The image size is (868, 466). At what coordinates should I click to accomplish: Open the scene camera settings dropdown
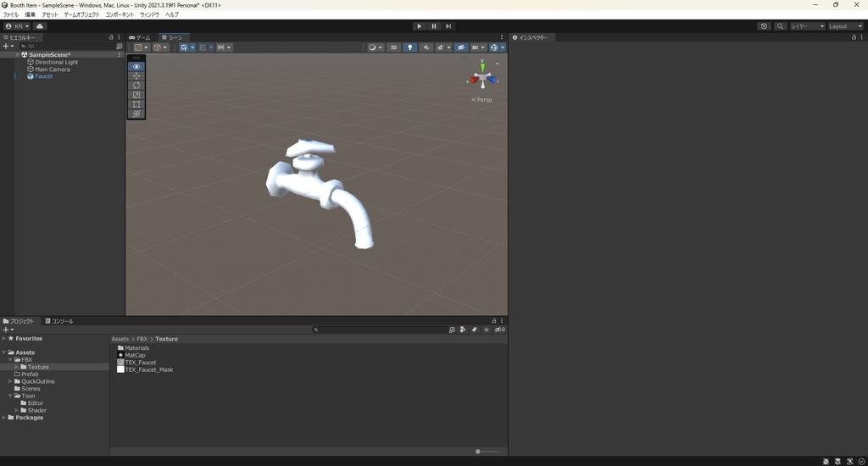click(x=478, y=47)
